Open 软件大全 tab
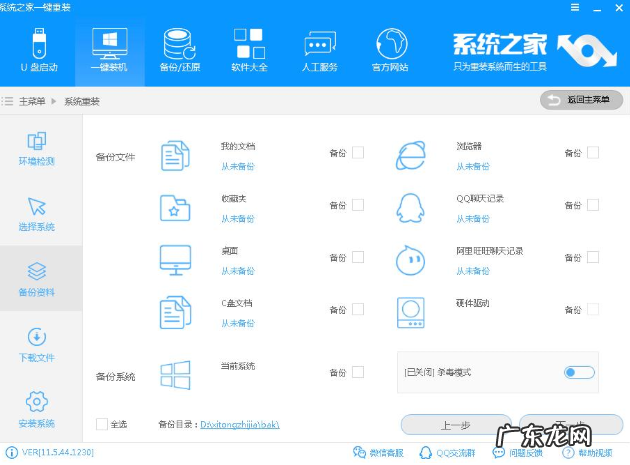The height and width of the screenshot is (465, 630). 249,50
